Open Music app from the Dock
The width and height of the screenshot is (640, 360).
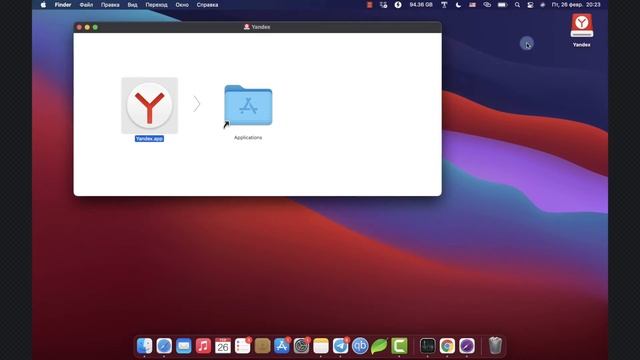point(203,346)
